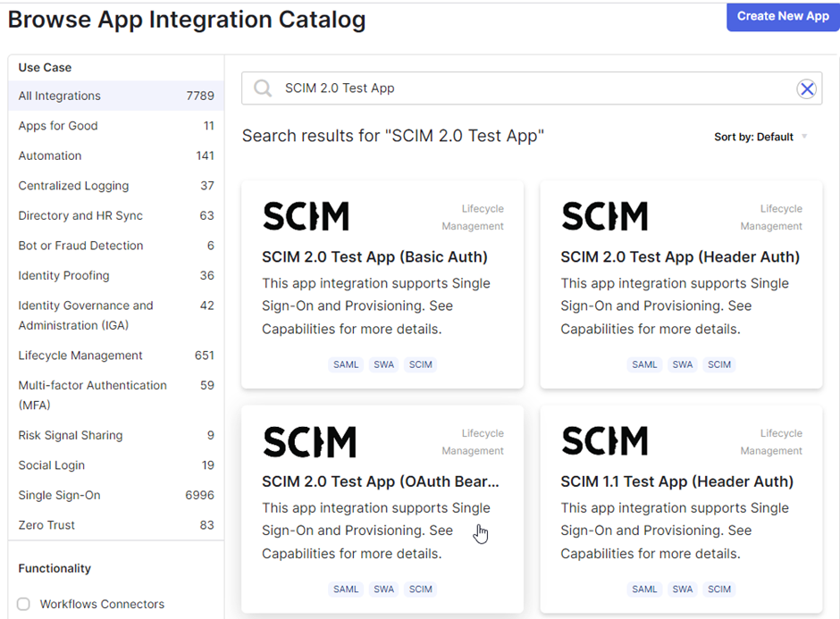
Task: Click SWA tag on 2.0 Header Auth card
Action: coord(683,364)
